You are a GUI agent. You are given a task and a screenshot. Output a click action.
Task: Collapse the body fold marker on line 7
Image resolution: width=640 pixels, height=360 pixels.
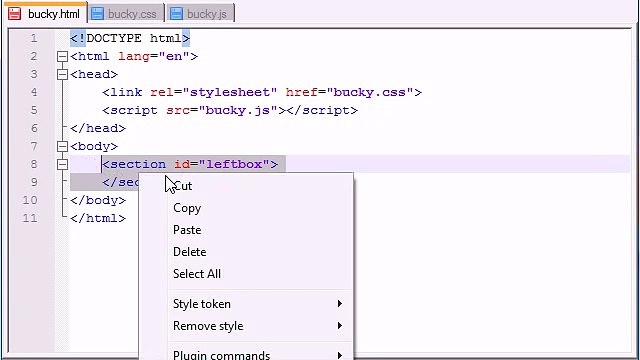click(x=62, y=146)
